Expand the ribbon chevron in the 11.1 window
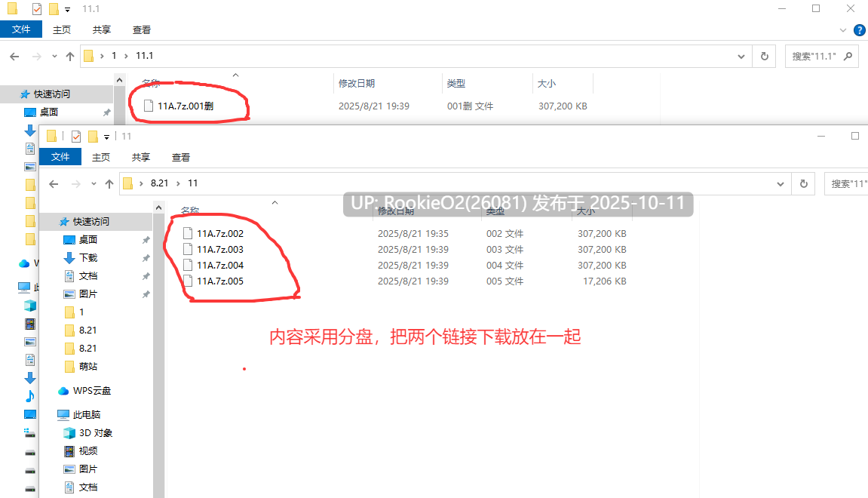The height and width of the screenshot is (498, 868). point(843,30)
